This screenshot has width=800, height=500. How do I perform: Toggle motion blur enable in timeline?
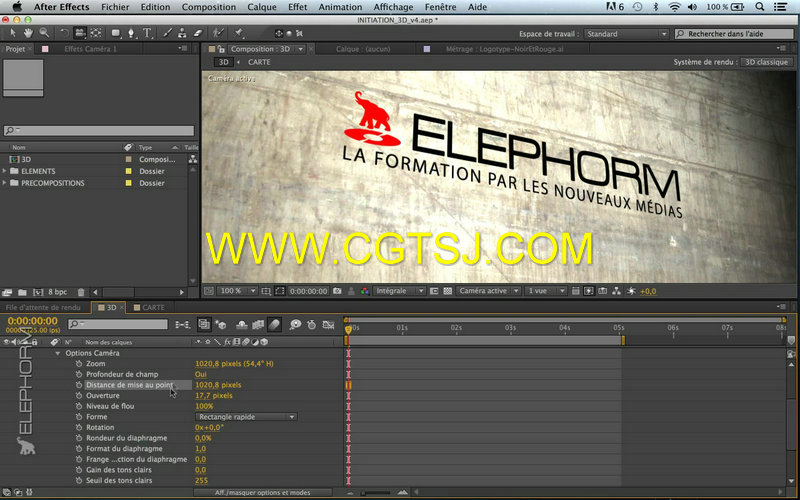(x=274, y=324)
